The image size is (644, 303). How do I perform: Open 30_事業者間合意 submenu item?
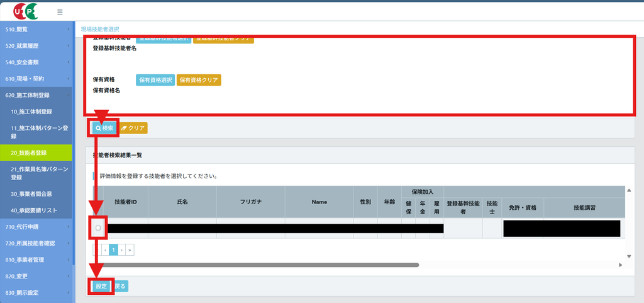36,193
